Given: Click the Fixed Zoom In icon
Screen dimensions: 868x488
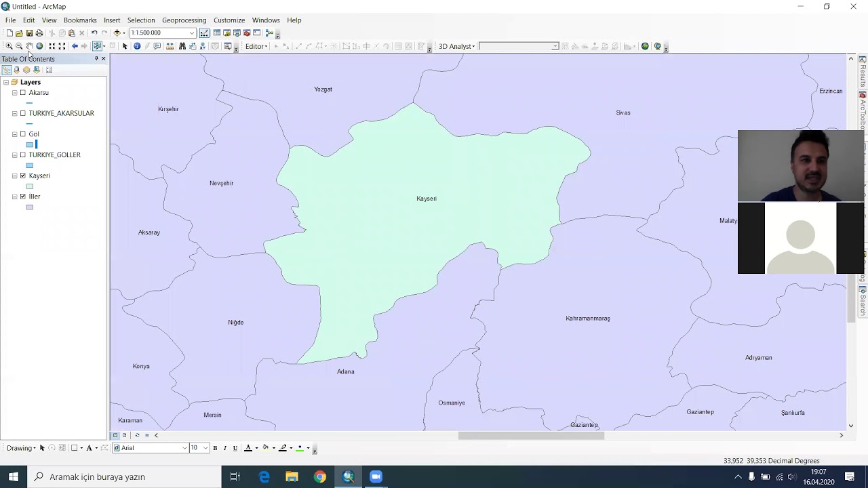Looking at the screenshot, I should coord(52,46).
